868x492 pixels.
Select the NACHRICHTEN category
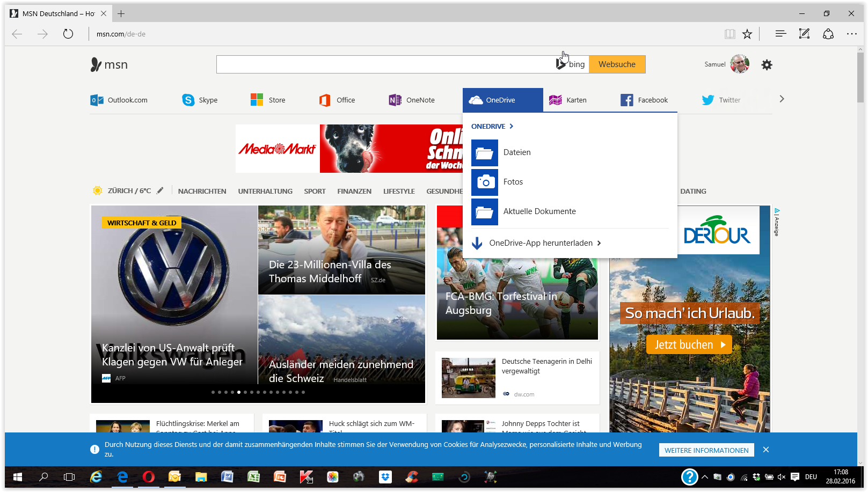[x=202, y=191]
